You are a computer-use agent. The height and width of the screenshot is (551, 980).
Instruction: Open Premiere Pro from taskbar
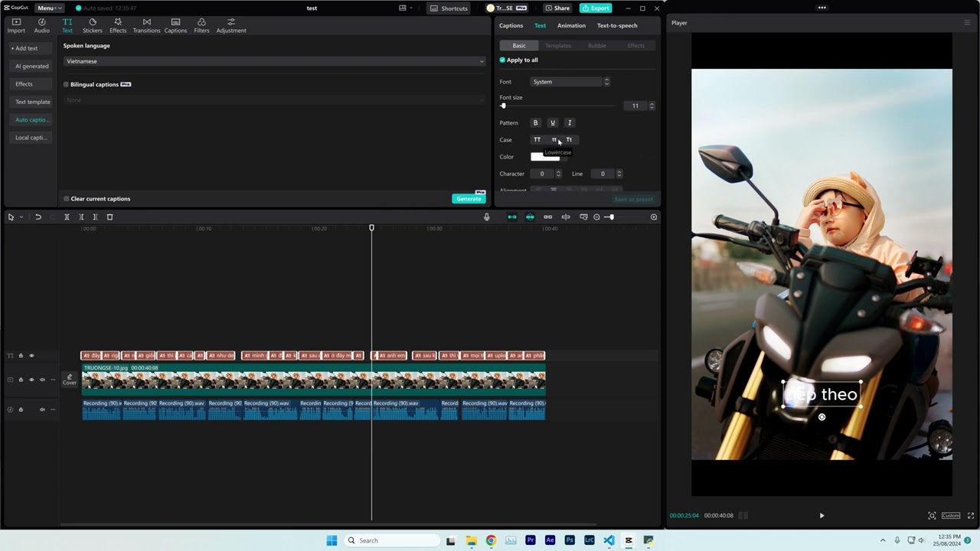click(531, 540)
